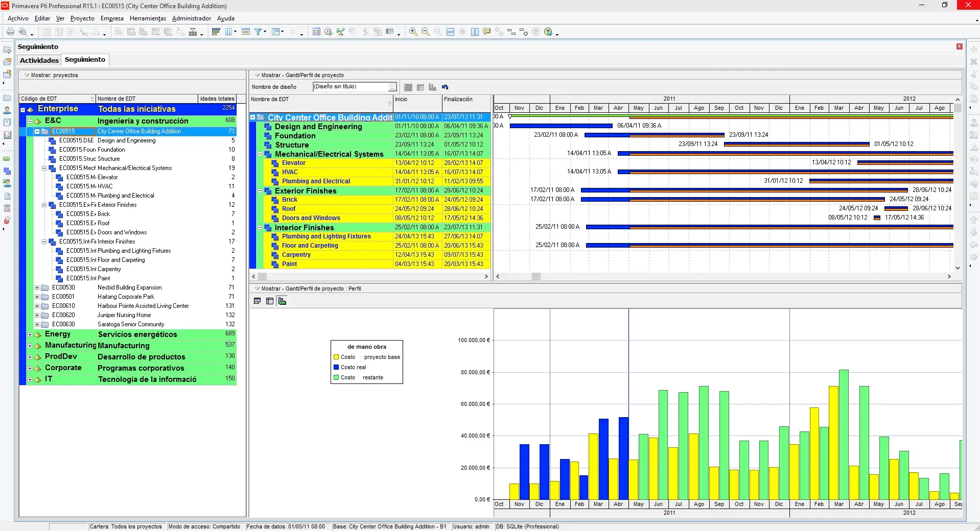Click the Help globe icon in the toolbar

pyautogui.click(x=548, y=32)
